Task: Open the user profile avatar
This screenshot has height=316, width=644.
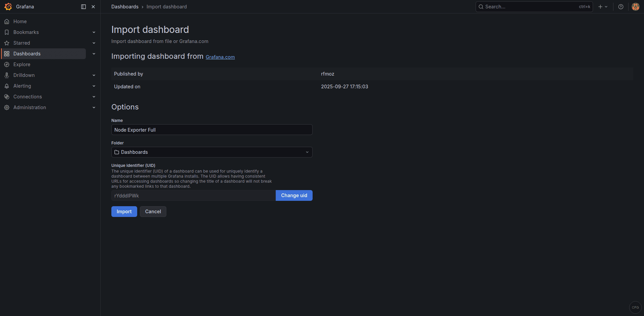Action: [635, 6]
